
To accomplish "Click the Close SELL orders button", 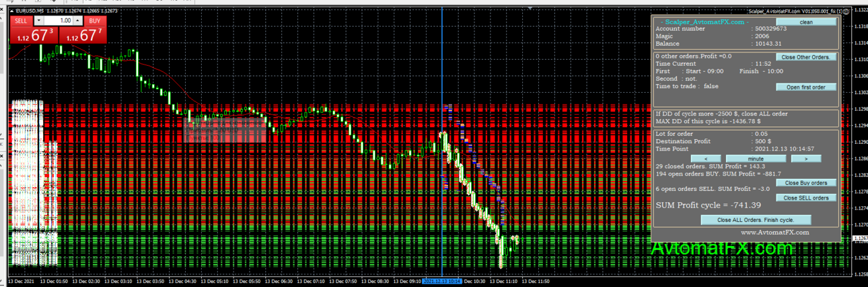I will click(805, 198).
